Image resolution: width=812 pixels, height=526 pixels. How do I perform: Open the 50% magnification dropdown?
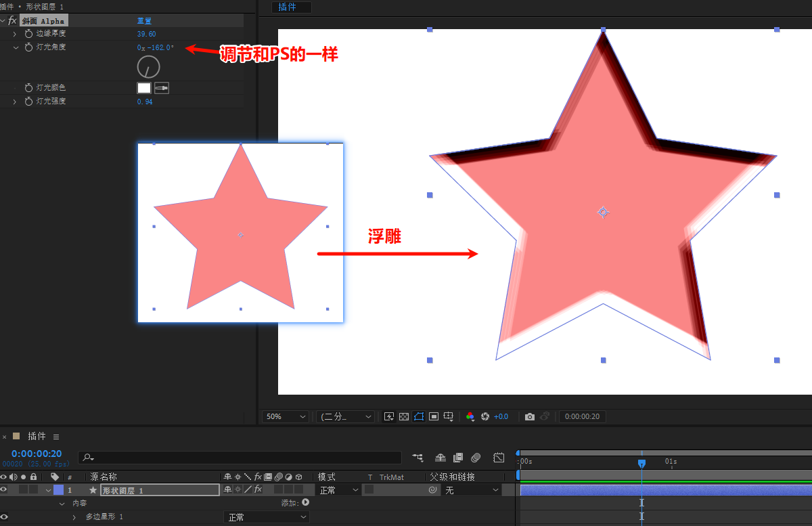[286, 416]
